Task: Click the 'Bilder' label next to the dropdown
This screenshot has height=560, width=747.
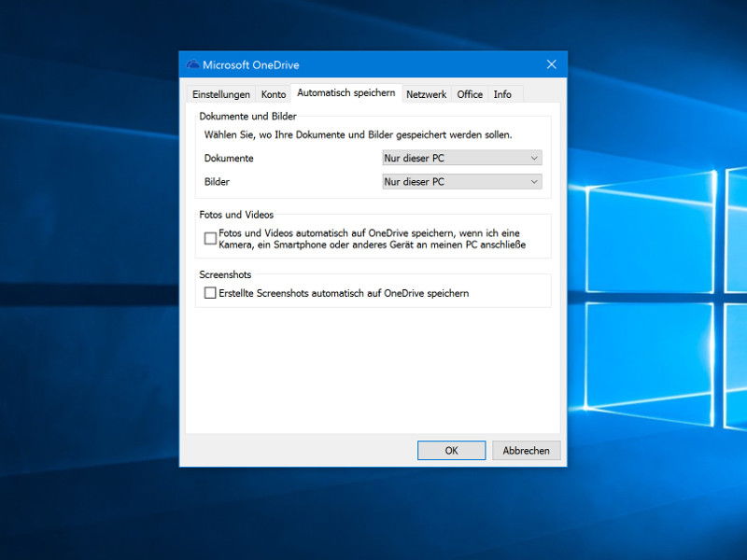Action: [x=217, y=181]
